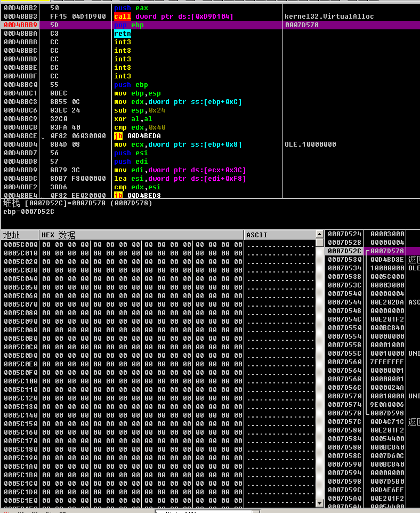Select the int3 at address 00D4BBBF
Image resolution: width=420 pixels, height=513 pixels.
tap(123, 76)
